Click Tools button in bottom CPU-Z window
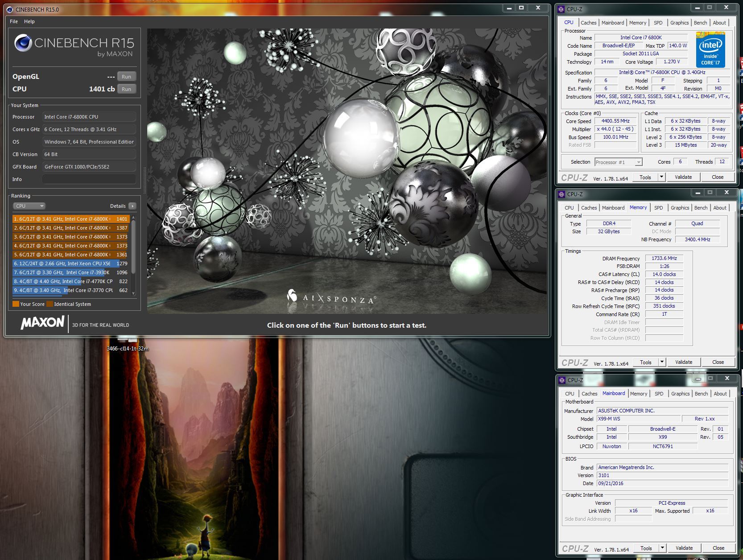This screenshot has width=743, height=560. click(646, 548)
